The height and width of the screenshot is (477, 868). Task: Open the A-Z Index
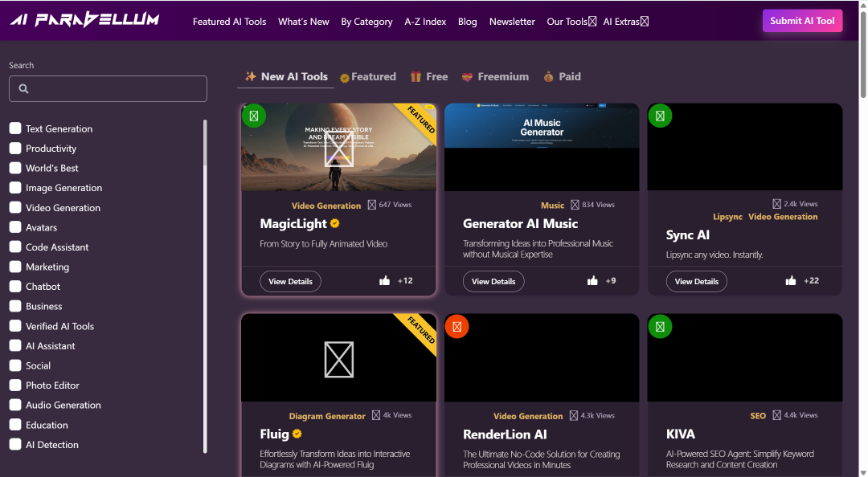(425, 22)
